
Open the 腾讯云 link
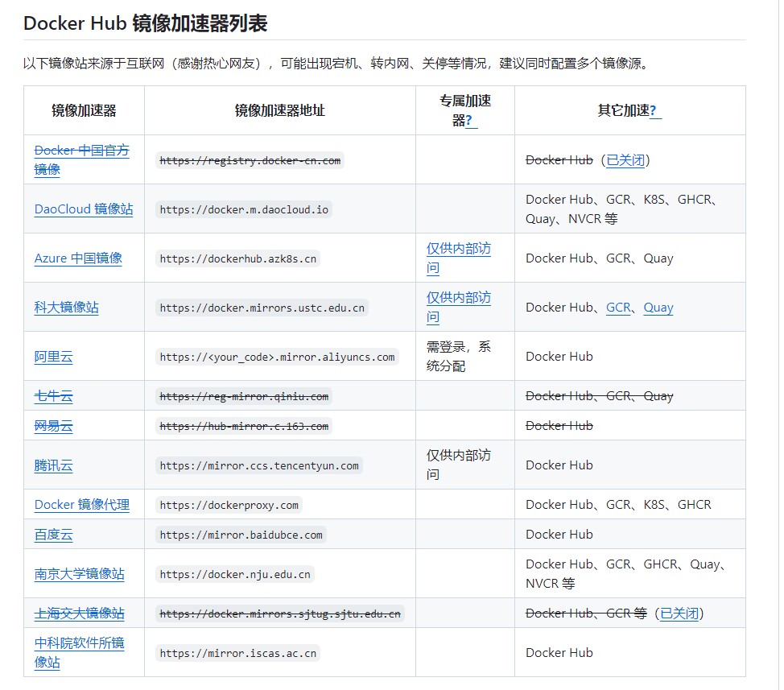click(x=53, y=465)
